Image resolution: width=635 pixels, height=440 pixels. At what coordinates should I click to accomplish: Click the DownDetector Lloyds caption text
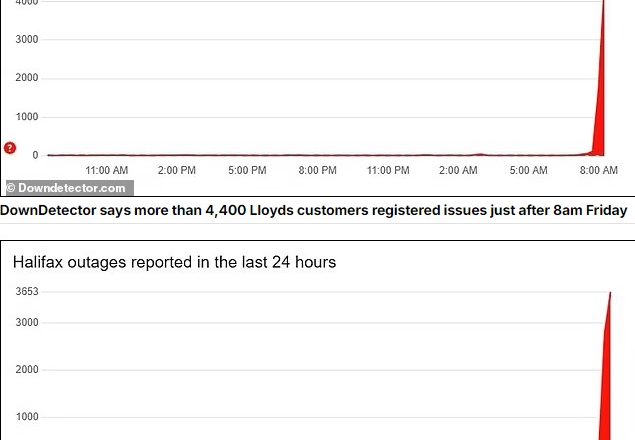(313, 210)
